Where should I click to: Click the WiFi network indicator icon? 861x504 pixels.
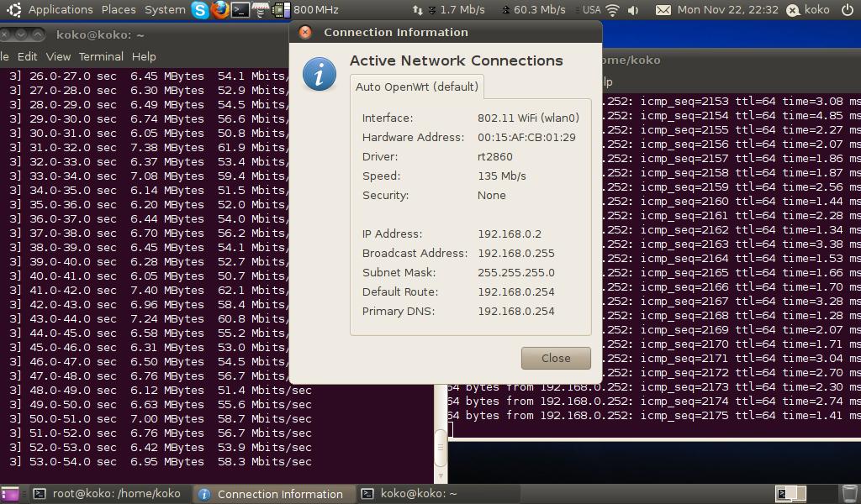pos(613,10)
